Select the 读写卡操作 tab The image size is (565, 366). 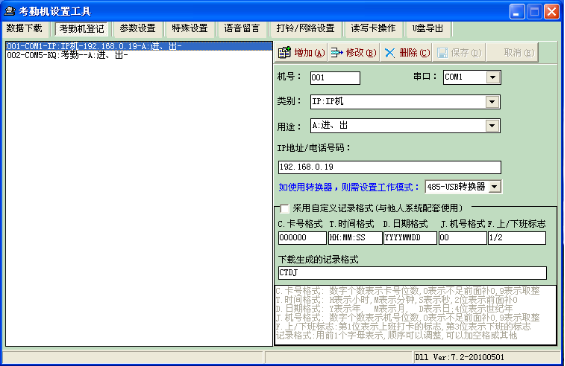tap(373, 28)
